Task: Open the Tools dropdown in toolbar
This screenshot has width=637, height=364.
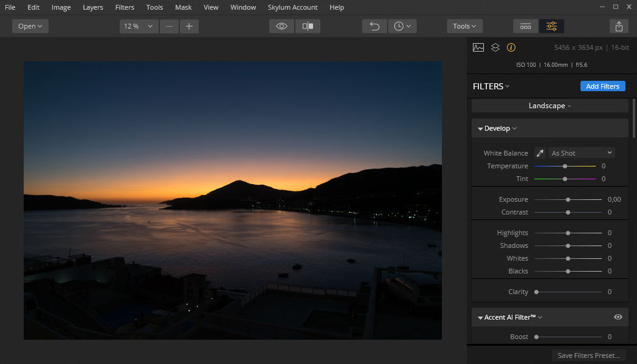Action: click(465, 26)
